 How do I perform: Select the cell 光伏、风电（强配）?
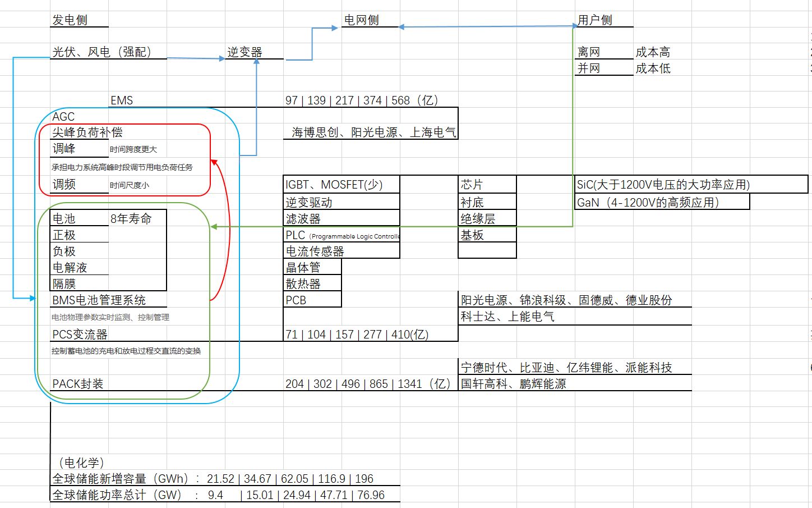click(x=102, y=52)
